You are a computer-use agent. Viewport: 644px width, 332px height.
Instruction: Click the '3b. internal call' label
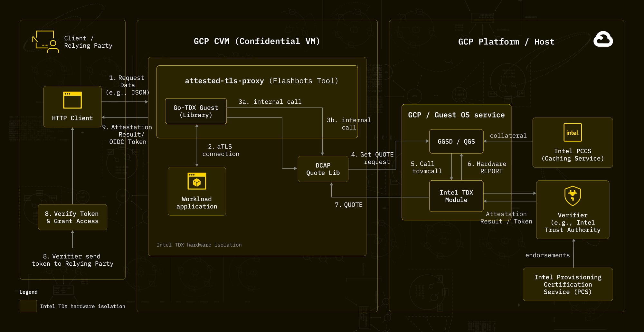[349, 124]
